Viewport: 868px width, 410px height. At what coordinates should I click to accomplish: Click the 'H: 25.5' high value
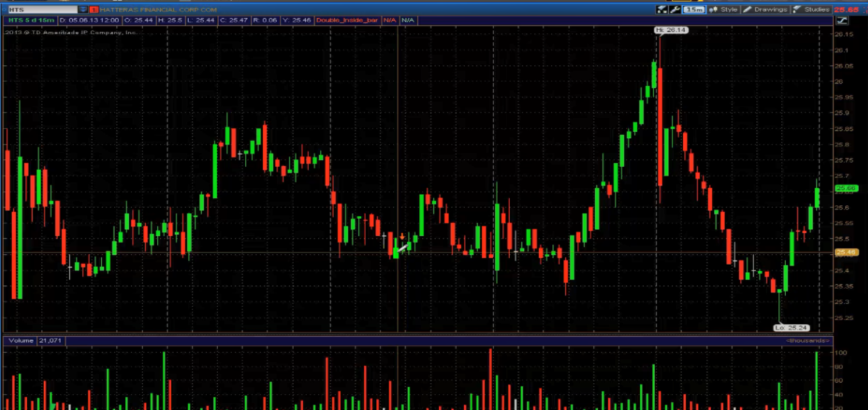pos(170,20)
